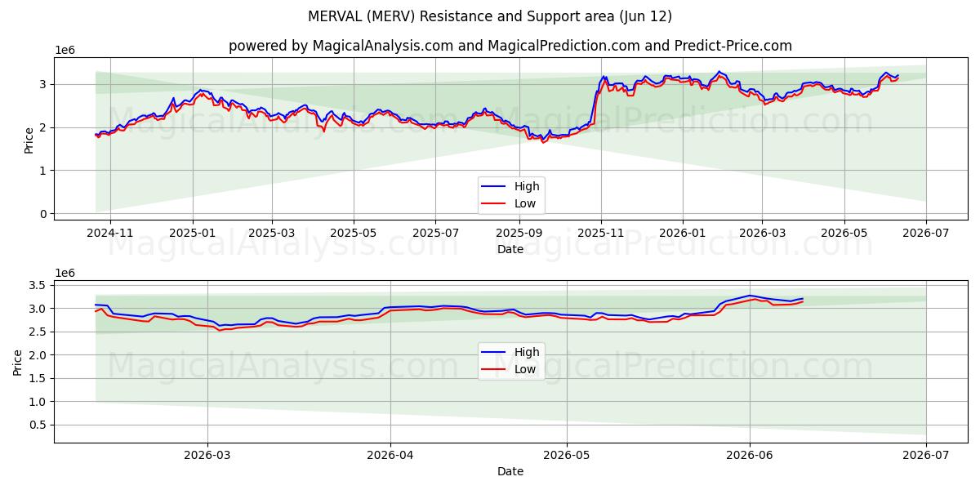Click 'High' in the upper chart legend
980x490 pixels.
click(x=527, y=186)
